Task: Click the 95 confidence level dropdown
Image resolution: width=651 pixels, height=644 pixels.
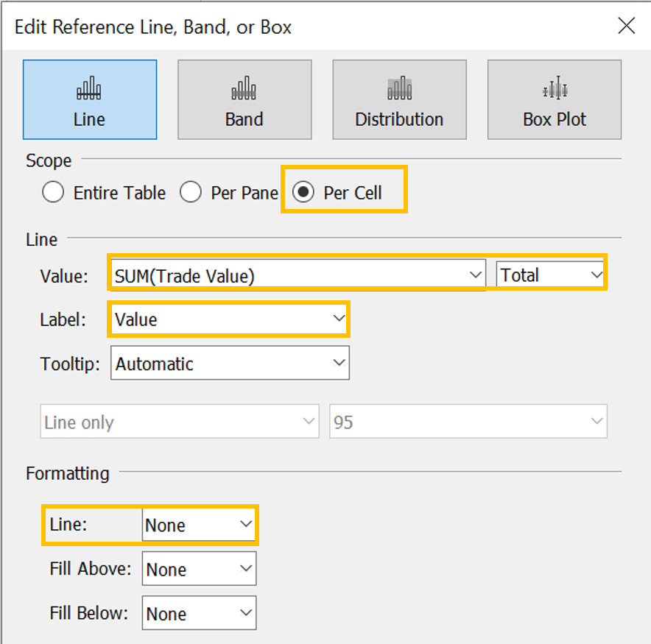Action: (x=468, y=422)
